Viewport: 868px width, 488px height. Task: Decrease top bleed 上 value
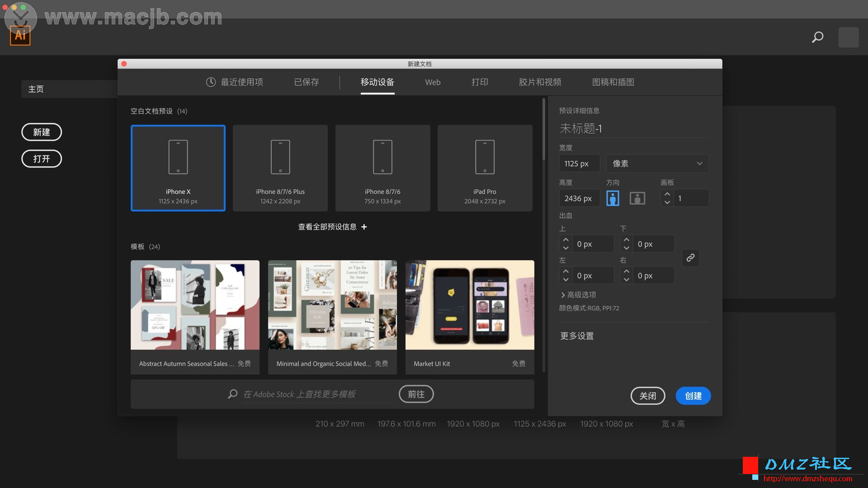pos(566,248)
